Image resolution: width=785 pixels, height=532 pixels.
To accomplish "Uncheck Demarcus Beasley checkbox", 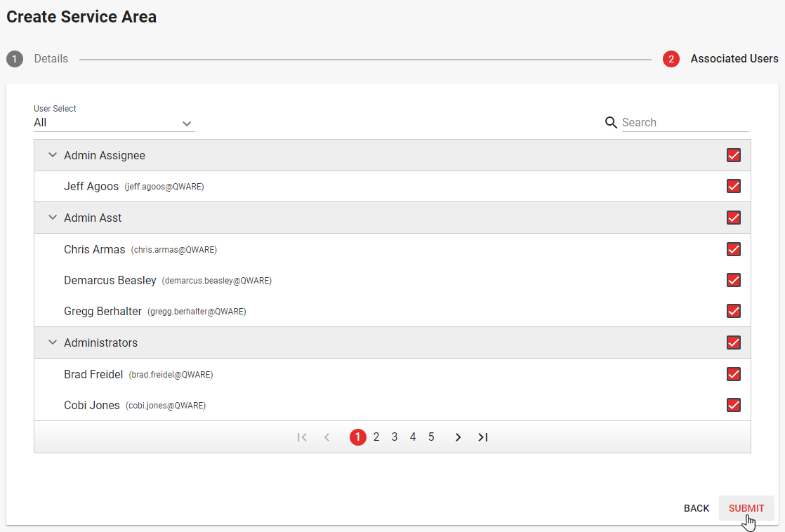I will pyautogui.click(x=734, y=280).
